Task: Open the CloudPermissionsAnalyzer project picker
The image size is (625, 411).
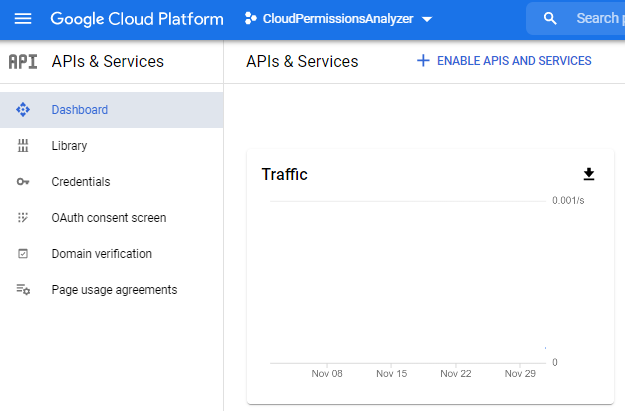Action: click(x=338, y=19)
